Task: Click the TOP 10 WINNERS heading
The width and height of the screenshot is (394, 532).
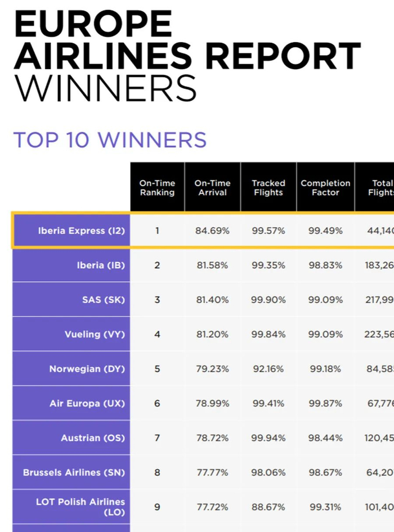Action: [110, 140]
